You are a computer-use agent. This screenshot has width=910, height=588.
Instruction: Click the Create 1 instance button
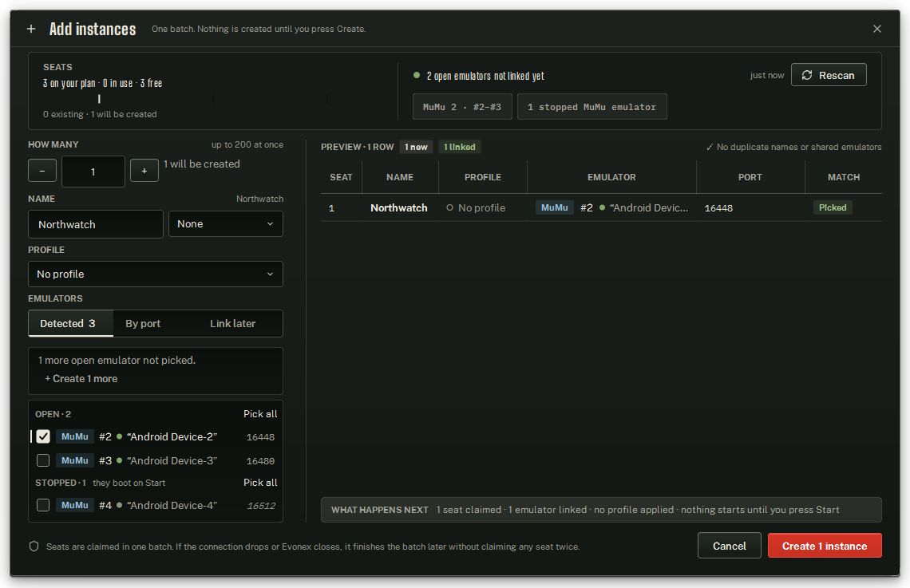pos(825,546)
